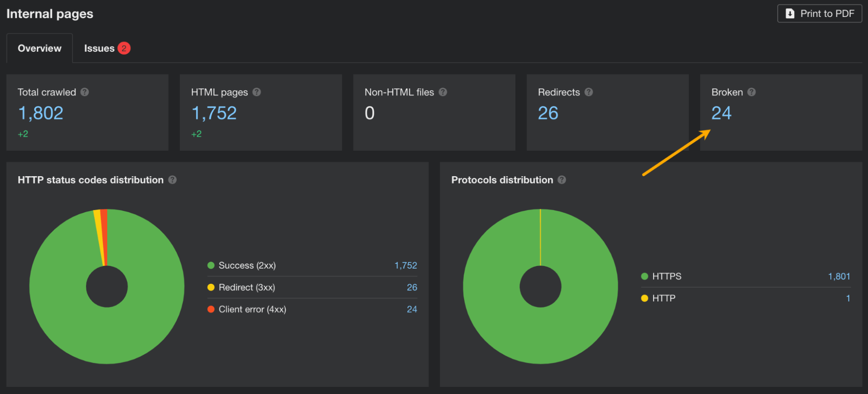Click the Print to PDF button
The width and height of the screenshot is (868, 394).
(819, 13)
